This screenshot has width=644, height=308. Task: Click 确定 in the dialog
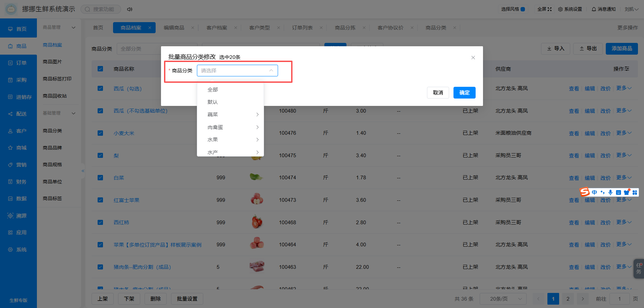pos(464,93)
